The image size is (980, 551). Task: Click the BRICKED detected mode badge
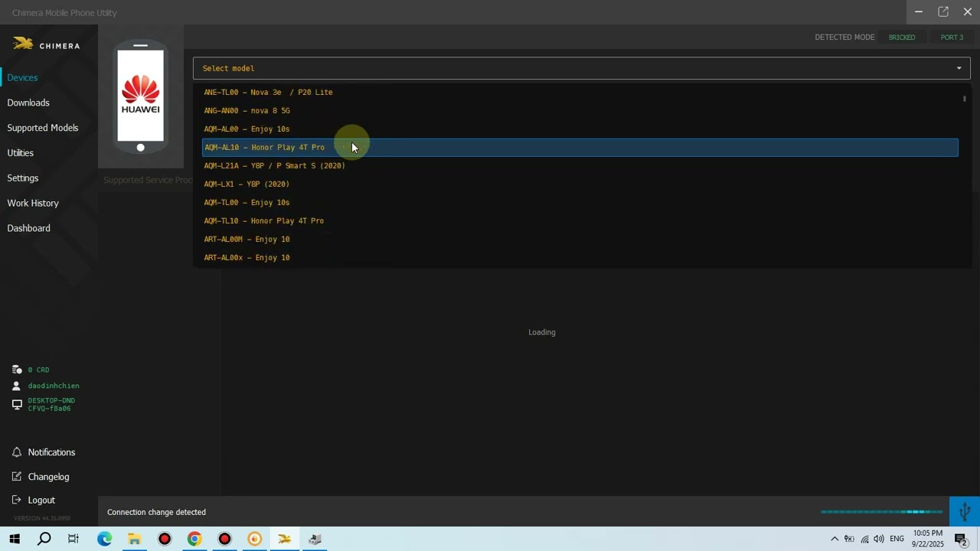[902, 37]
